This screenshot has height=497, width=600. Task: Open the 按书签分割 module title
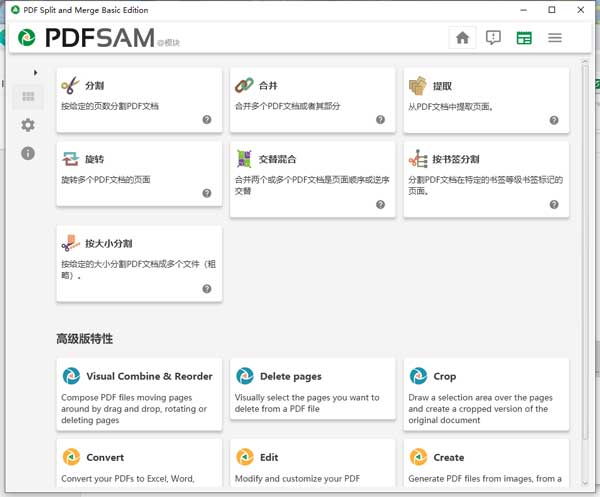456,159
